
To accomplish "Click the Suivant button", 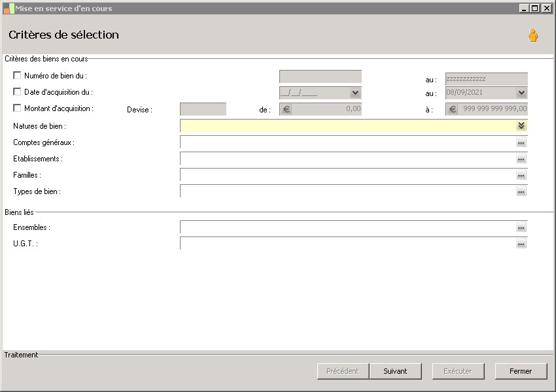I will tap(395, 371).
